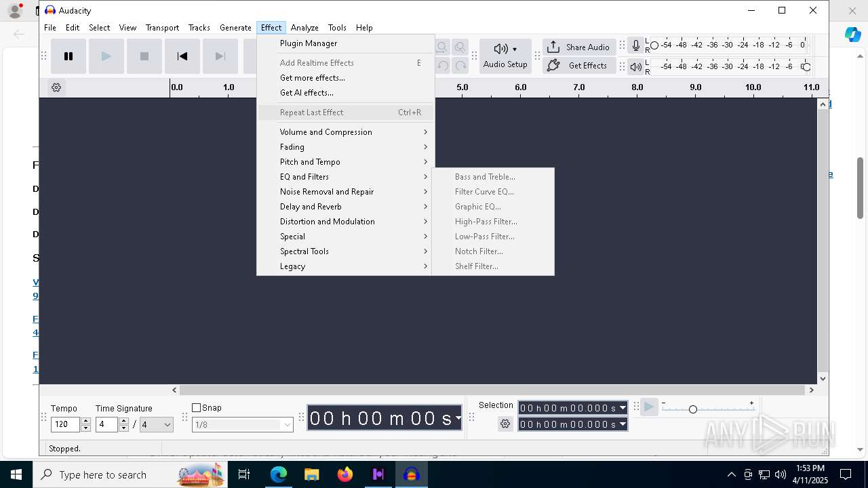Expand Spectral Tools submenu
The image size is (868, 488).
346,251
